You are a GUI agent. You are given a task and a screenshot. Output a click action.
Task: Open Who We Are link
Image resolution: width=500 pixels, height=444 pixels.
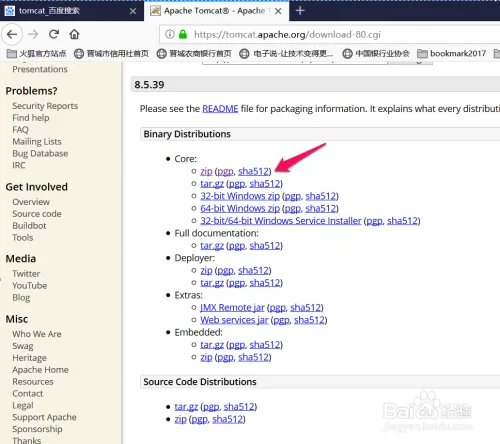(37, 334)
